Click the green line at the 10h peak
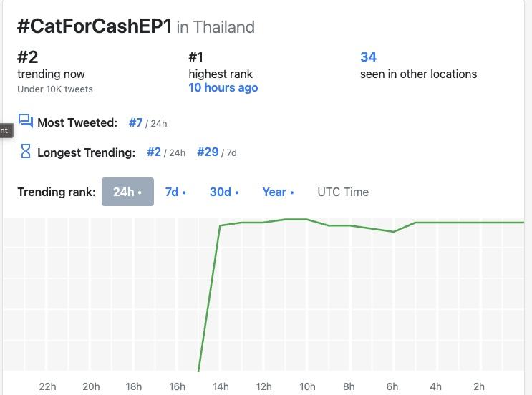 pyautogui.click(x=306, y=219)
